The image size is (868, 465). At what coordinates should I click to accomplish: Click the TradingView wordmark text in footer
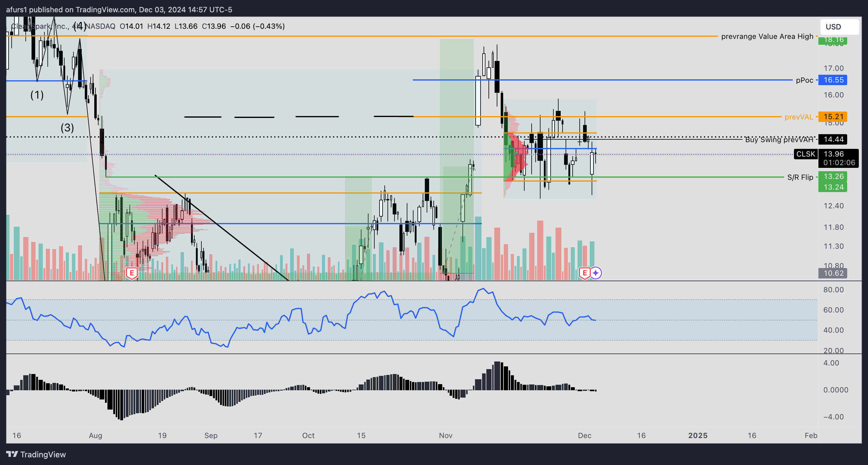[43, 455]
